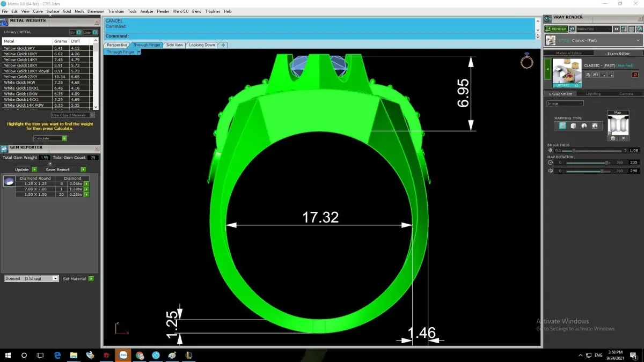Toggle Use Object Materials option

tap(73, 115)
